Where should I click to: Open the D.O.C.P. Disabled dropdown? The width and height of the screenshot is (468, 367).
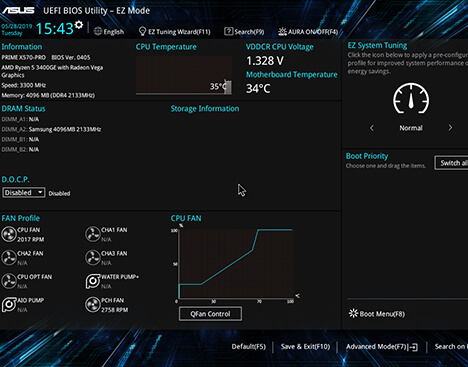click(24, 192)
